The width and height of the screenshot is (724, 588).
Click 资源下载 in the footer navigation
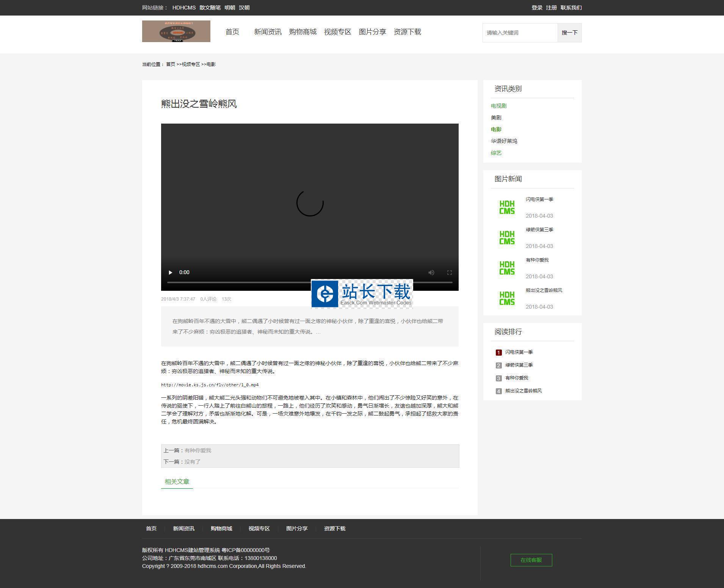335,528
